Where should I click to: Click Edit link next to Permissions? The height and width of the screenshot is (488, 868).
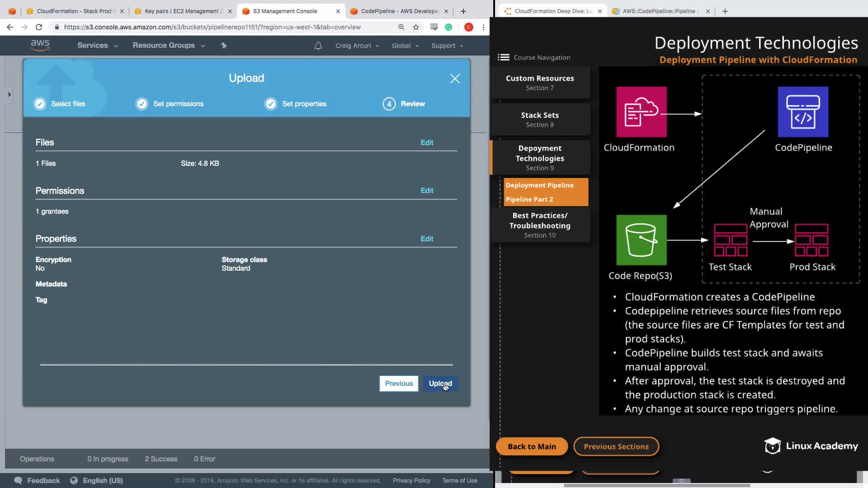[426, 191]
